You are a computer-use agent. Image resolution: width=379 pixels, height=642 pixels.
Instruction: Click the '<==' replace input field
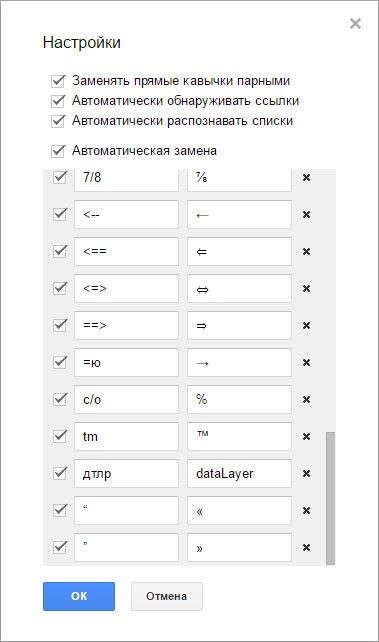(x=126, y=251)
